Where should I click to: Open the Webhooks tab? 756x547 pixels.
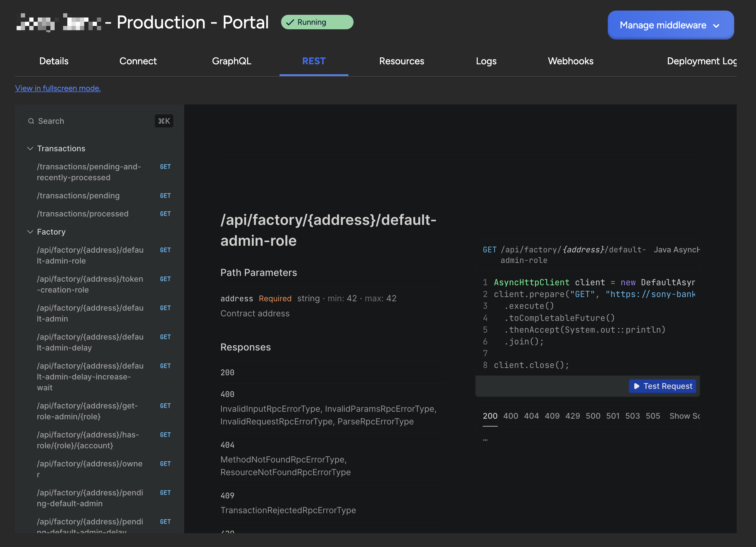tap(570, 61)
